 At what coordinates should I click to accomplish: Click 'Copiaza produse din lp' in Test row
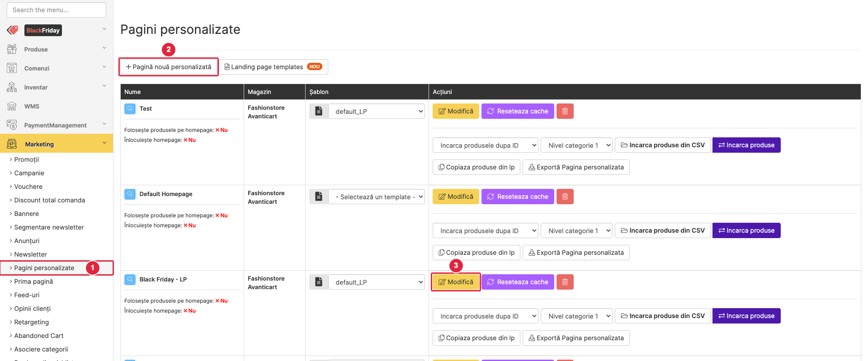coord(476,167)
